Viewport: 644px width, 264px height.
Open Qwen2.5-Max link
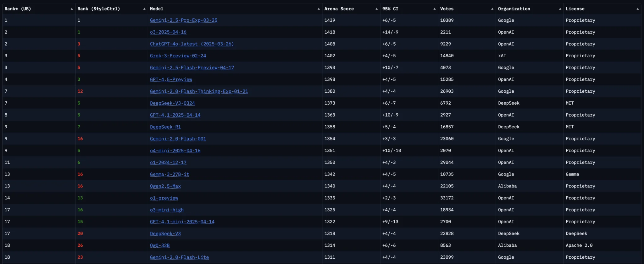(x=165, y=186)
